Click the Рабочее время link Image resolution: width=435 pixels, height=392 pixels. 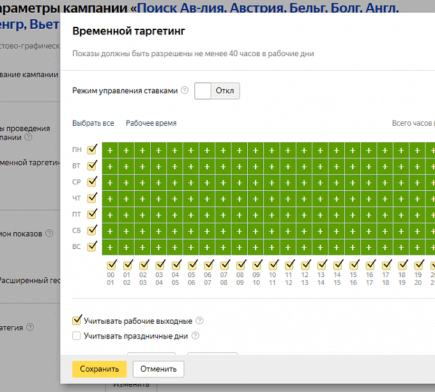tap(151, 123)
